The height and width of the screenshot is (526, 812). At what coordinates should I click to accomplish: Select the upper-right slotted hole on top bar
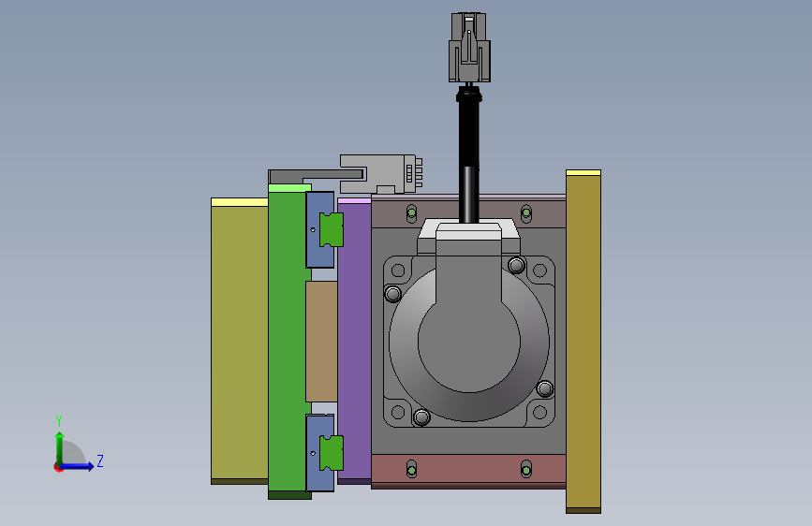(x=526, y=212)
